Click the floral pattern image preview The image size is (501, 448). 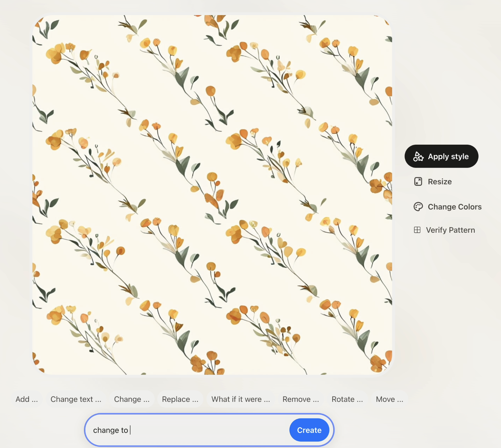[x=212, y=195]
